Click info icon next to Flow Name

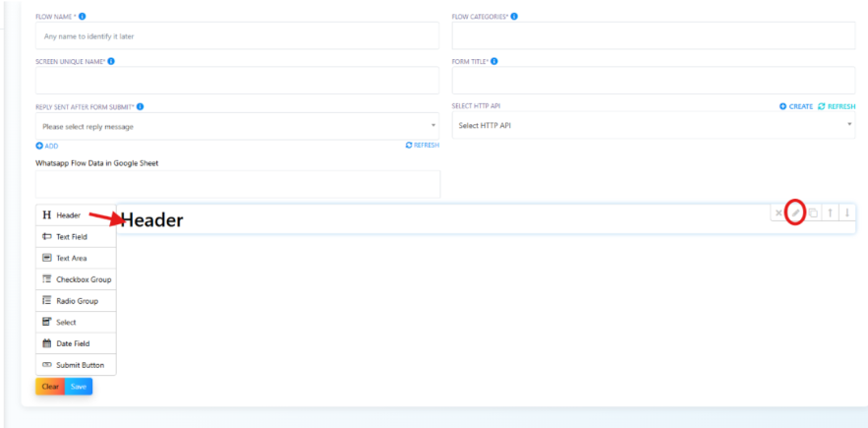82,17
